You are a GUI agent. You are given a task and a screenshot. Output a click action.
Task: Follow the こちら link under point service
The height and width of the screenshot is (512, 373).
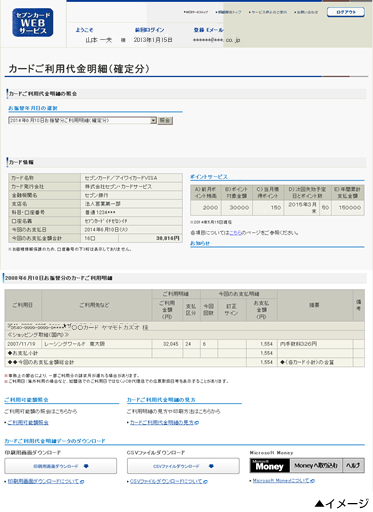(235, 233)
